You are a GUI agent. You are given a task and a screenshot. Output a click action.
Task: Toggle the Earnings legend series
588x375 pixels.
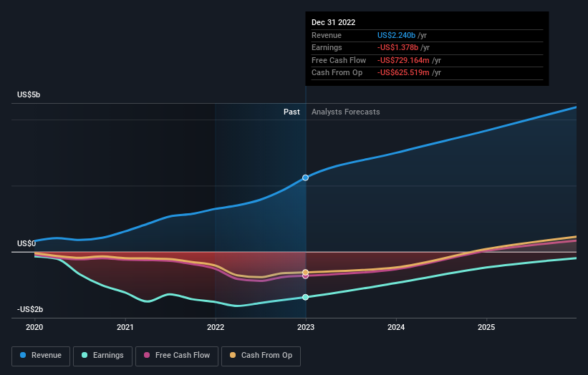click(x=102, y=356)
